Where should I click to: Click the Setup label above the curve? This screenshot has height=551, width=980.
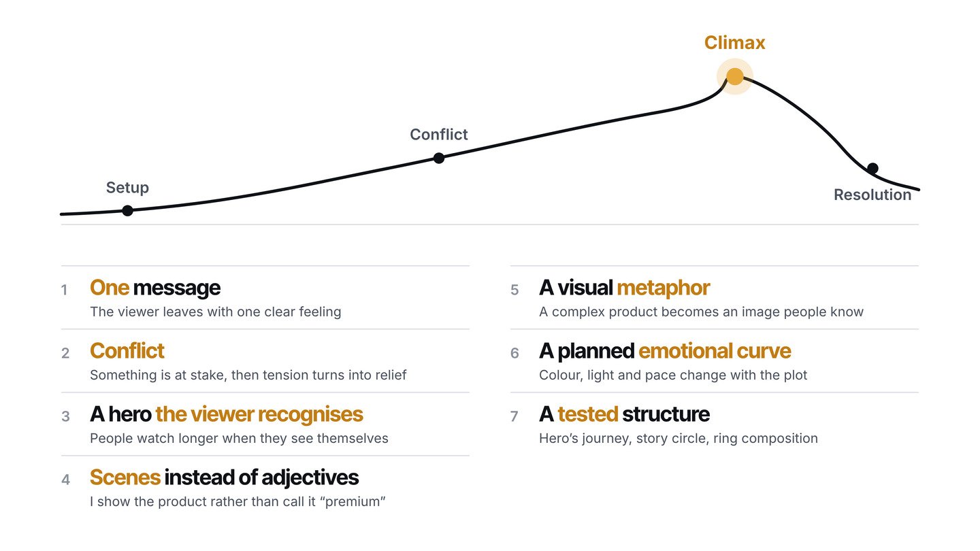point(127,188)
